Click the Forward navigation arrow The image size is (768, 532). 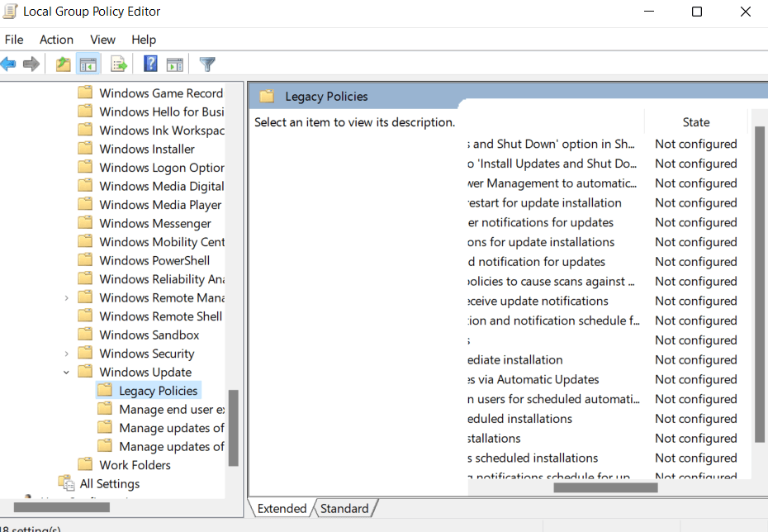coord(31,64)
